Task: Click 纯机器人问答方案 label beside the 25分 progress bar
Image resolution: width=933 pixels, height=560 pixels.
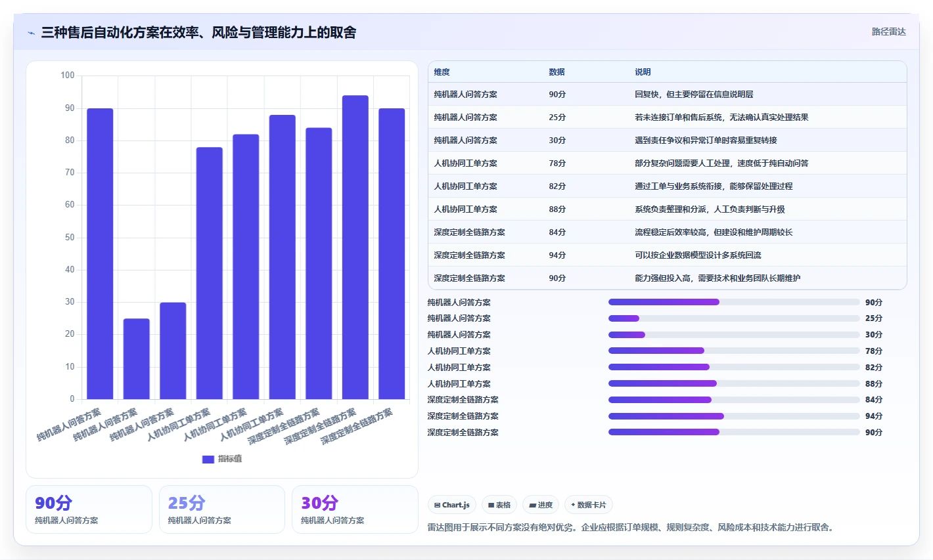Action: tap(459, 318)
